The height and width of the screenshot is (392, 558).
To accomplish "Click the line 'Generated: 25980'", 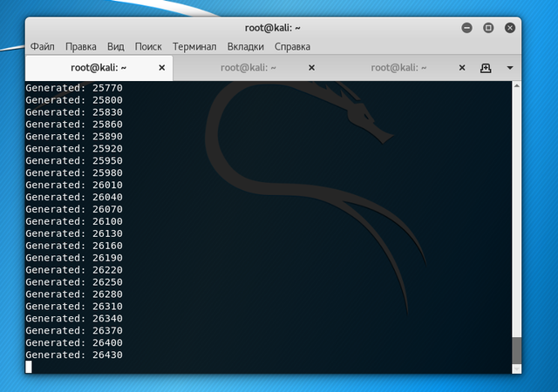I will [74, 172].
